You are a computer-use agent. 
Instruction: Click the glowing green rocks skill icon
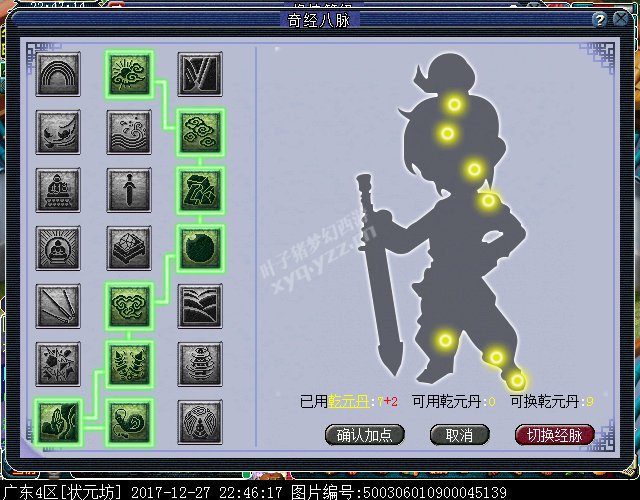(x=200, y=190)
